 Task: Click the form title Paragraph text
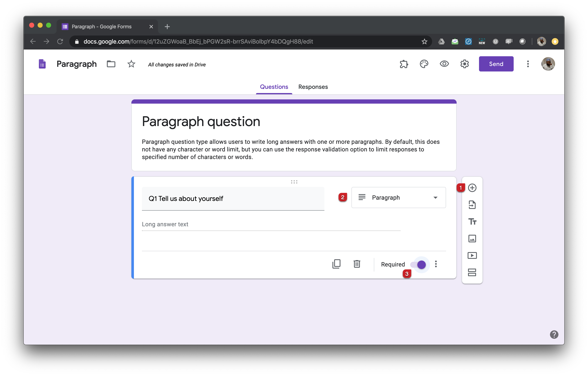(76, 63)
